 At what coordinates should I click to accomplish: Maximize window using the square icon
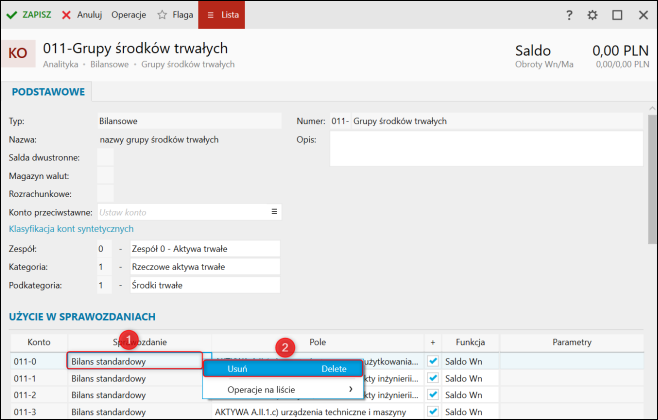pos(617,16)
